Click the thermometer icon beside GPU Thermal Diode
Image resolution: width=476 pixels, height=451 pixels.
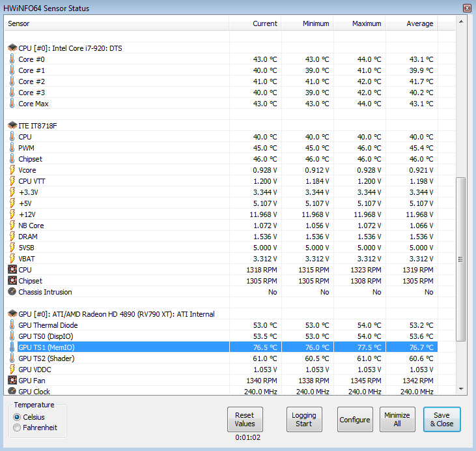coord(12,325)
